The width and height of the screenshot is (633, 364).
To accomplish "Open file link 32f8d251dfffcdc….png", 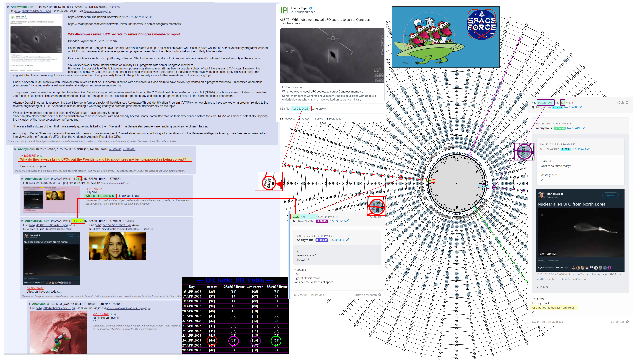I will click(36, 11).
